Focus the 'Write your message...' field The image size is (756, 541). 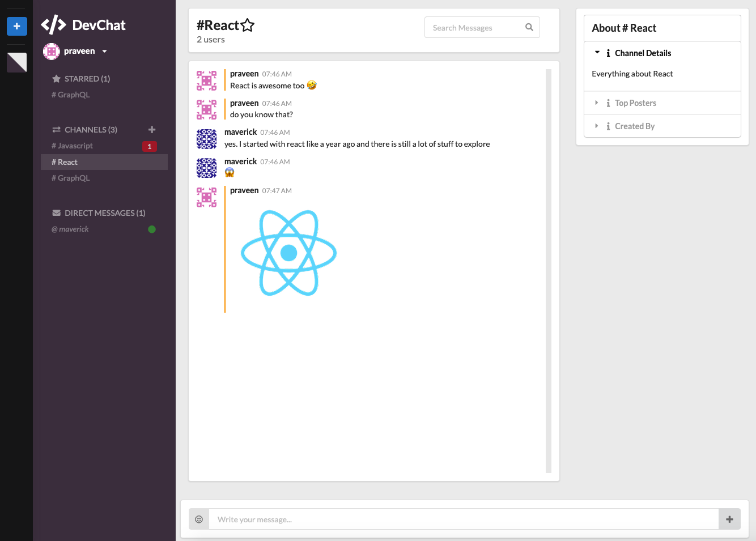[464, 519]
